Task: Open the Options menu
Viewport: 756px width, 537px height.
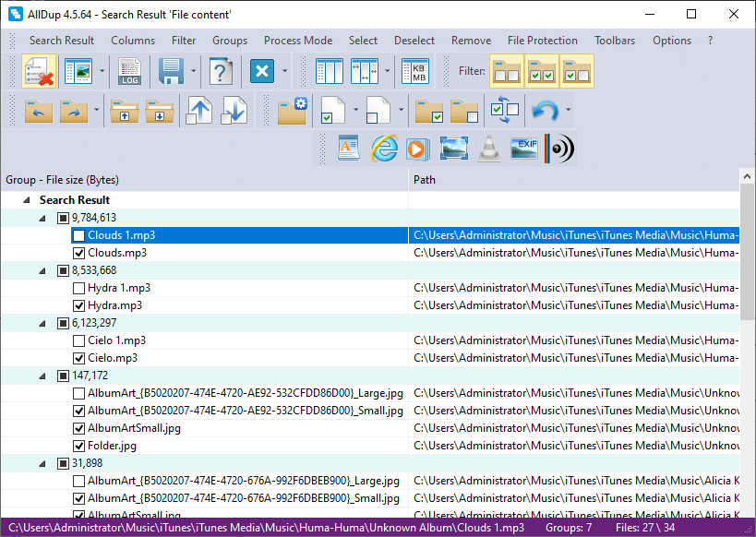Action: [671, 41]
